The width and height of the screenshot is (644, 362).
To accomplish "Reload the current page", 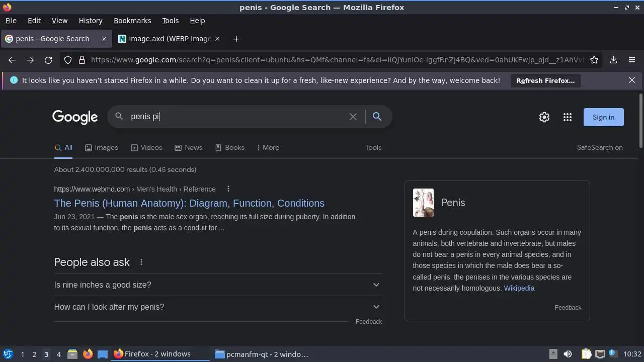I will [x=48, y=60].
